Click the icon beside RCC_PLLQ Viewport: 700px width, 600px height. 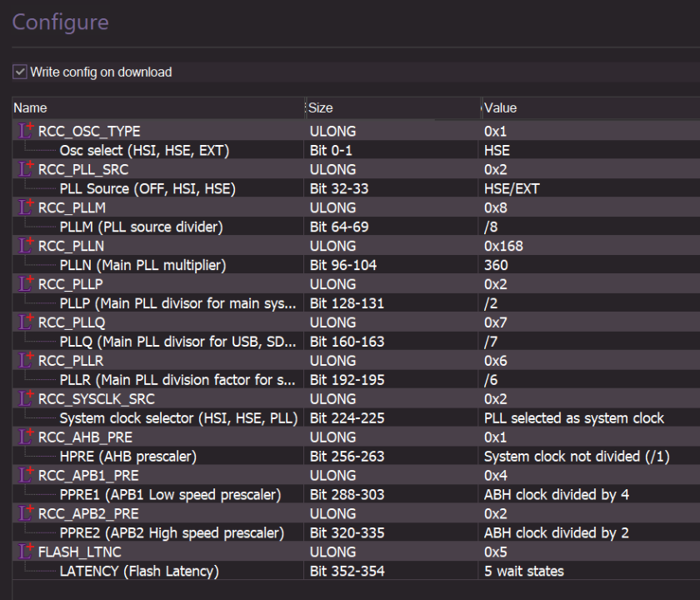click(x=27, y=322)
